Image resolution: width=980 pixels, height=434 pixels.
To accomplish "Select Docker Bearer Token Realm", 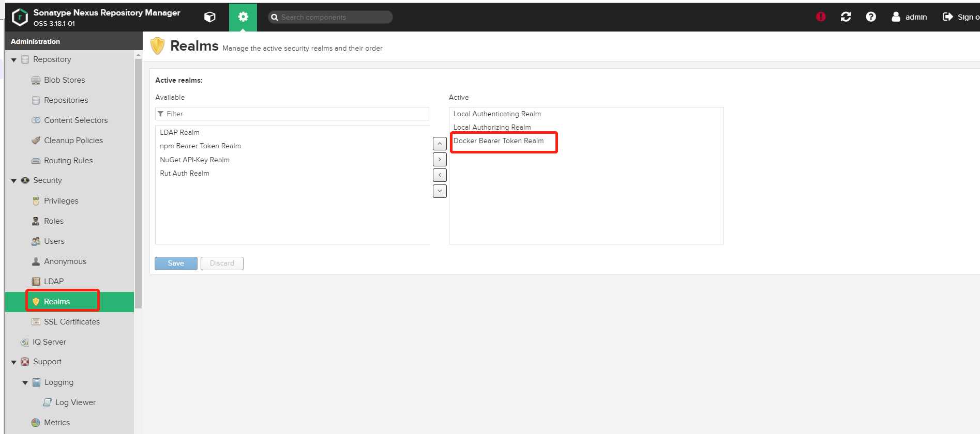I will (x=586, y=141).
